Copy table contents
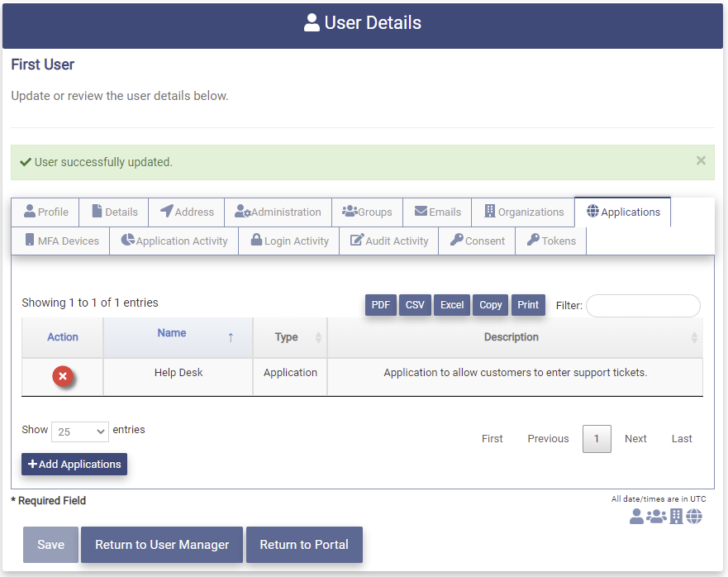Screen dimensions: 728x577 (490, 305)
